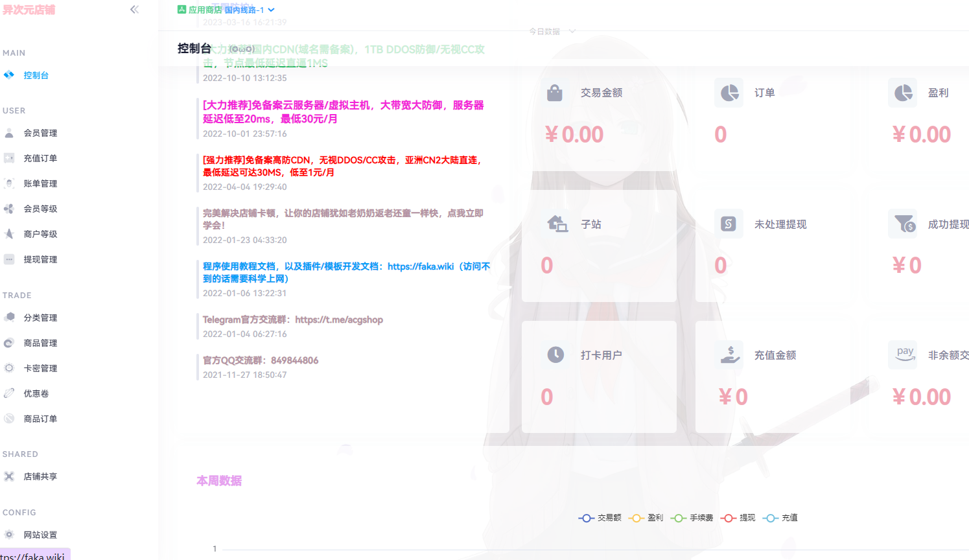Click the 充值金额 money icon

(729, 355)
